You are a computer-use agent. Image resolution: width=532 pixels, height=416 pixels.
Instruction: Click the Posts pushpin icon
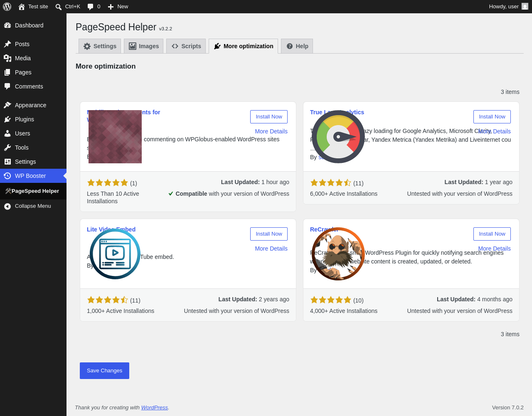[x=7, y=44]
